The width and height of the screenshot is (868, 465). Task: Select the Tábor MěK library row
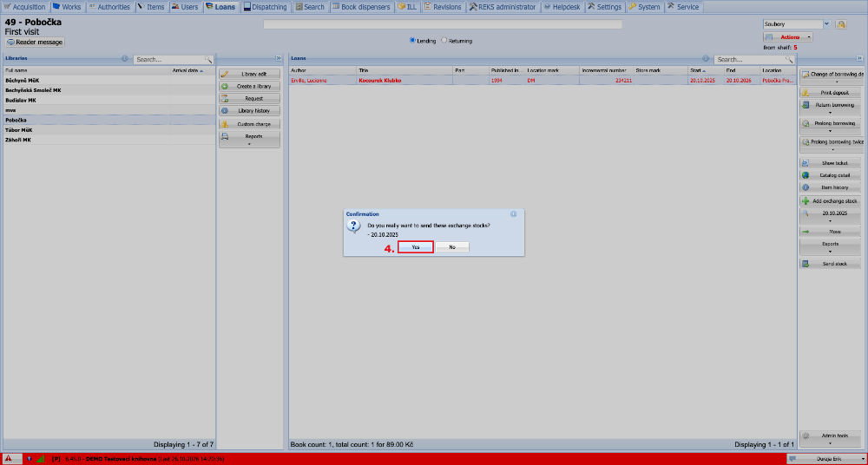coord(109,130)
